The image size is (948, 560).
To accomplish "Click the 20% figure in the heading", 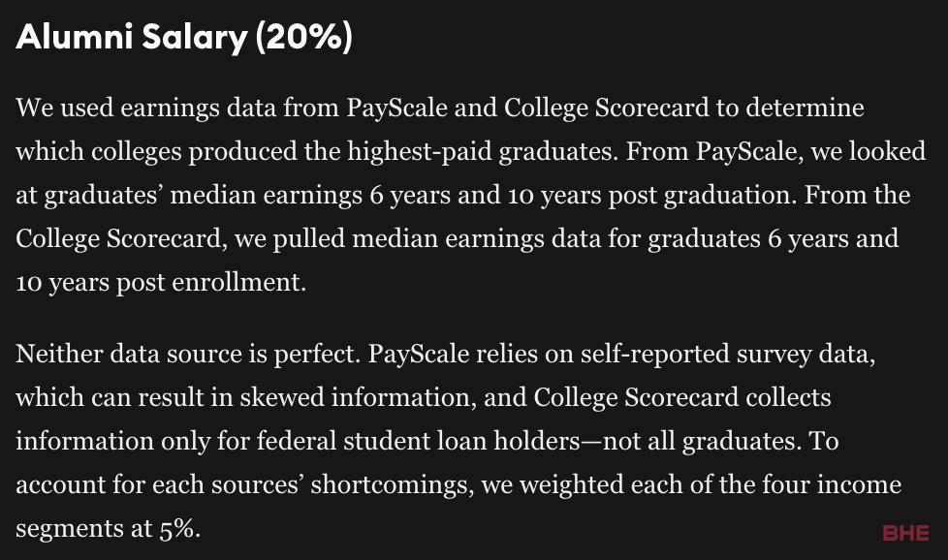I will [303, 37].
